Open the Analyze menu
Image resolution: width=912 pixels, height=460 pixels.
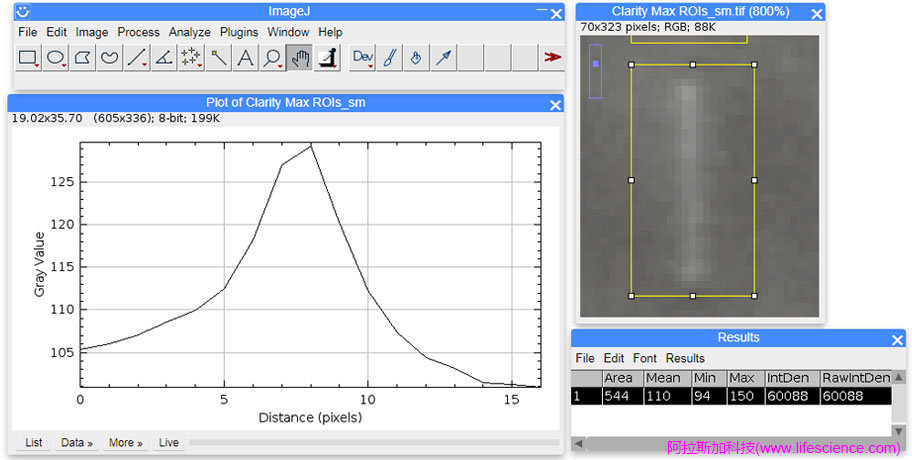(190, 32)
